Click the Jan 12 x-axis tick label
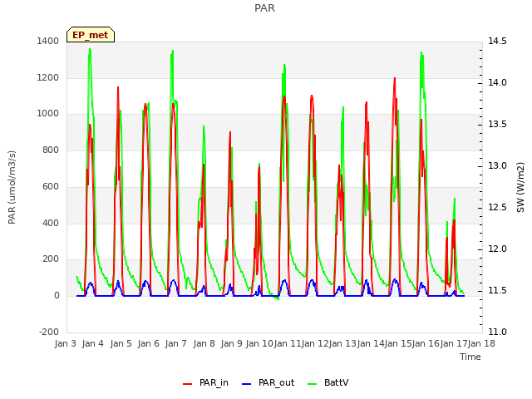Viewport: 532px width, 399px height. coord(315,343)
